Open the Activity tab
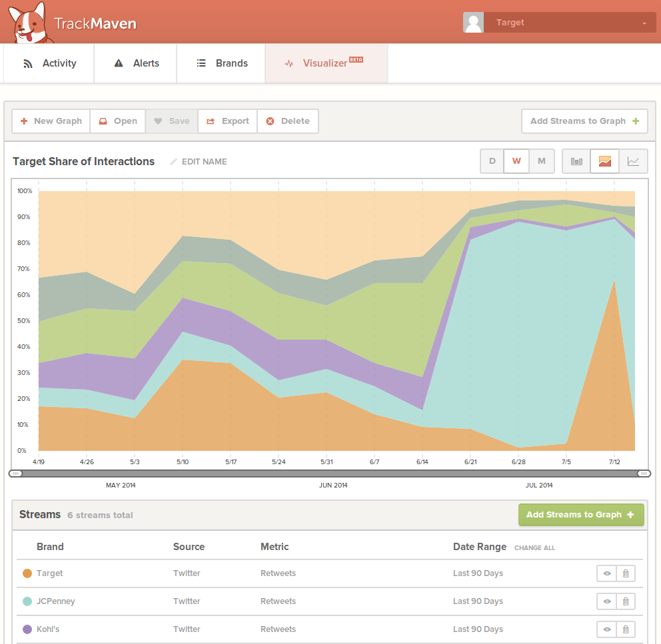The height and width of the screenshot is (644, 661). [x=49, y=63]
